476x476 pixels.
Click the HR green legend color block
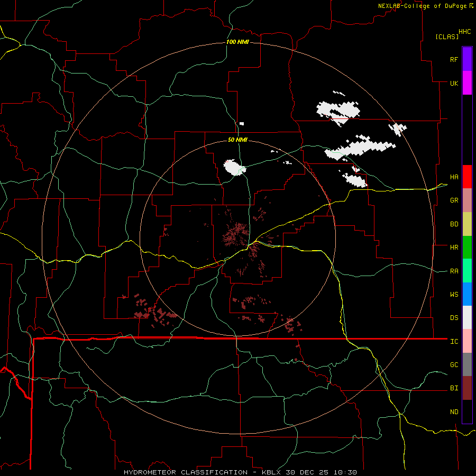467,247
